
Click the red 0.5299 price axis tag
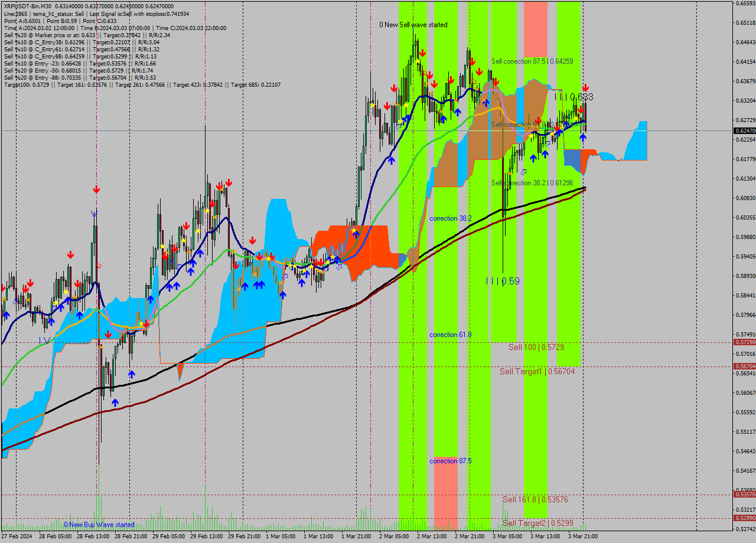point(744,518)
